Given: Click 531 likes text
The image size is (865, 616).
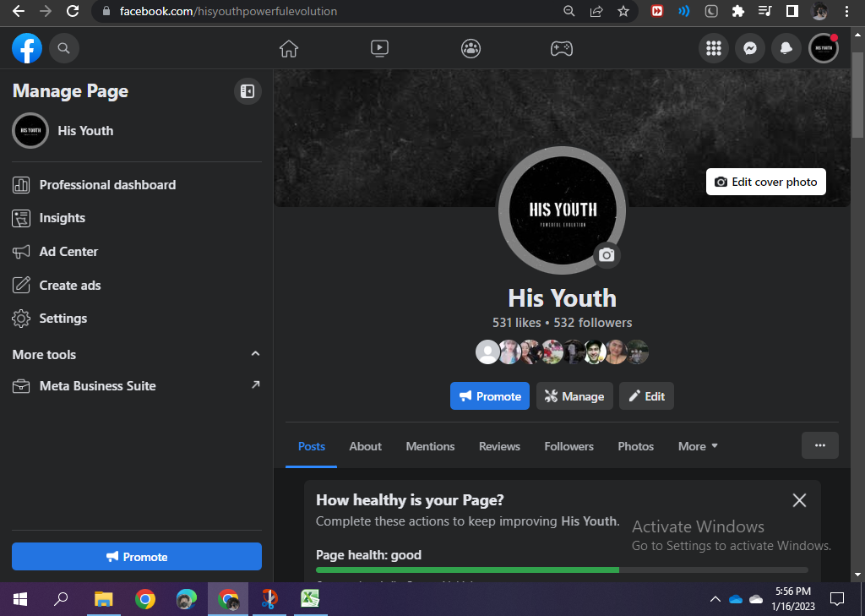Looking at the screenshot, I should click(516, 322).
